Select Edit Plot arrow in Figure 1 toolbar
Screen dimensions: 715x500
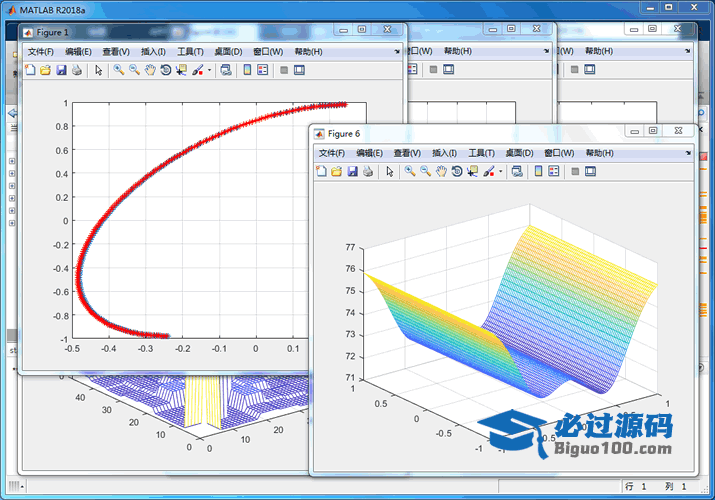click(98, 70)
